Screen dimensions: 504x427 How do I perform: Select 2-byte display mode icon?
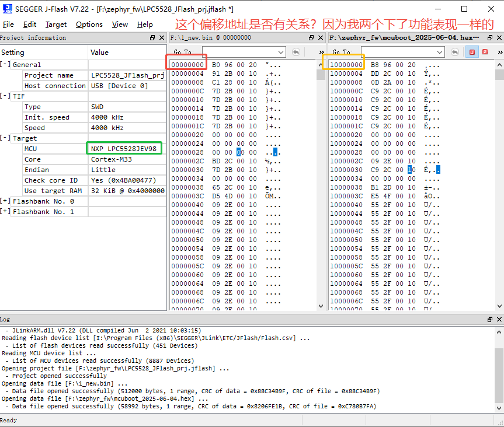(x=485, y=52)
